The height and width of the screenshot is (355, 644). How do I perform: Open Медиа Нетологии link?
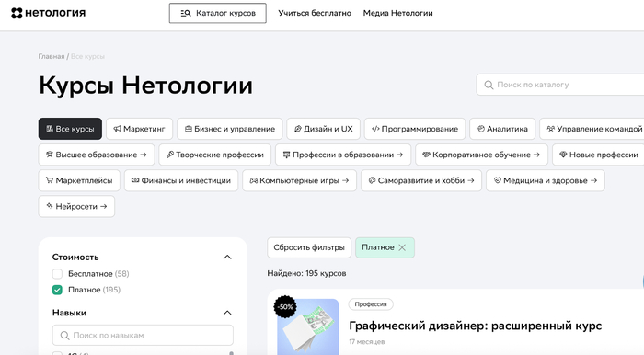(x=398, y=13)
